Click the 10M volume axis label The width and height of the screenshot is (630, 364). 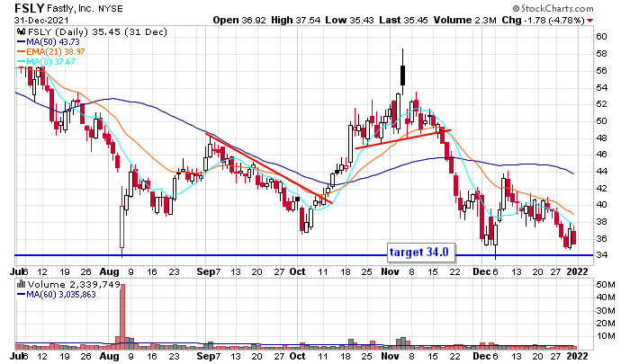606,336
